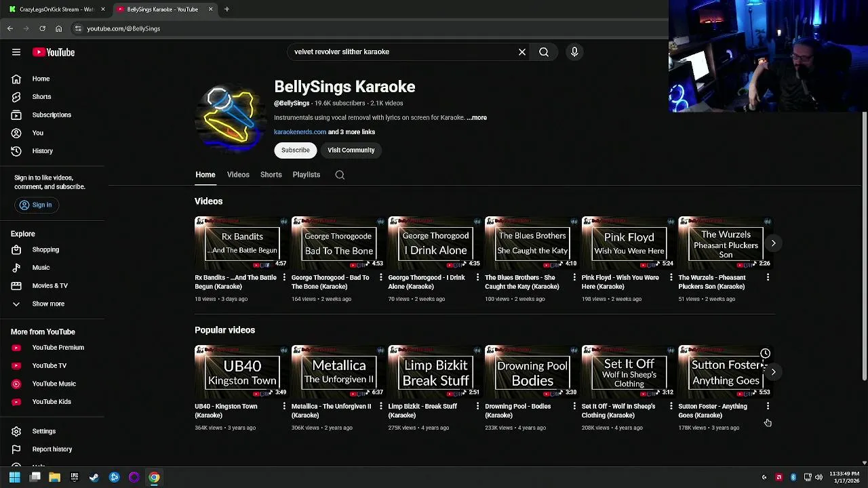Open the YouTube guide hamburger menu
Image resolution: width=868 pixels, height=488 pixels.
[16, 52]
